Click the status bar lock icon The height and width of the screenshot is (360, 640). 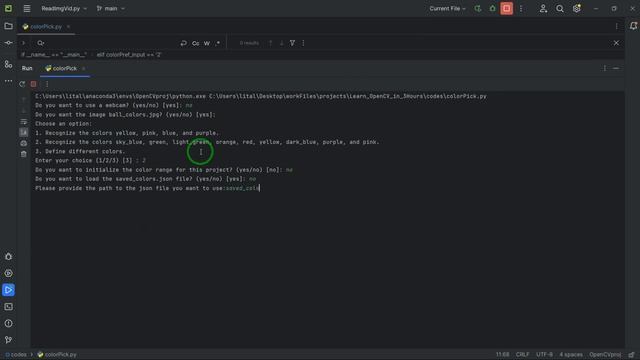coord(631,354)
